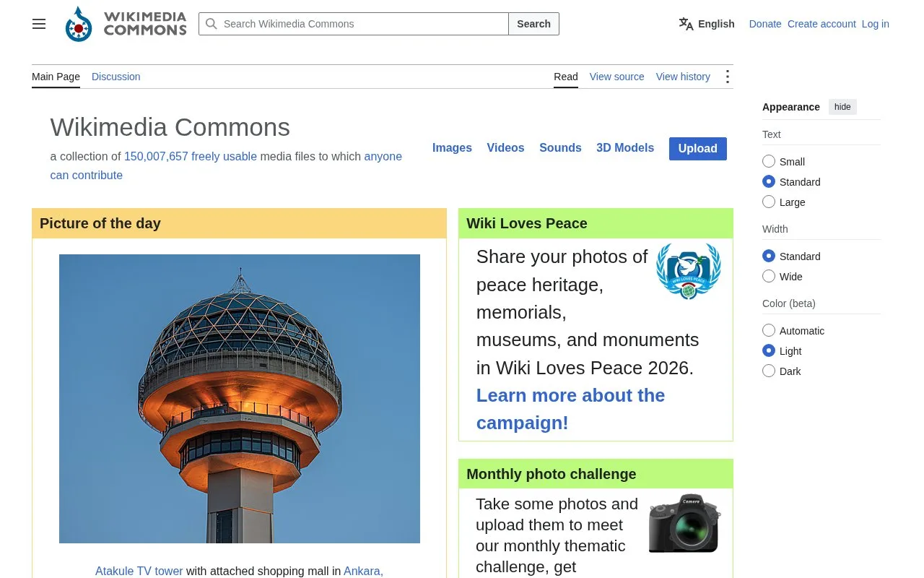Open the 'freely usable' link
Screen dimensions: 924x578
[x=224, y=157]
